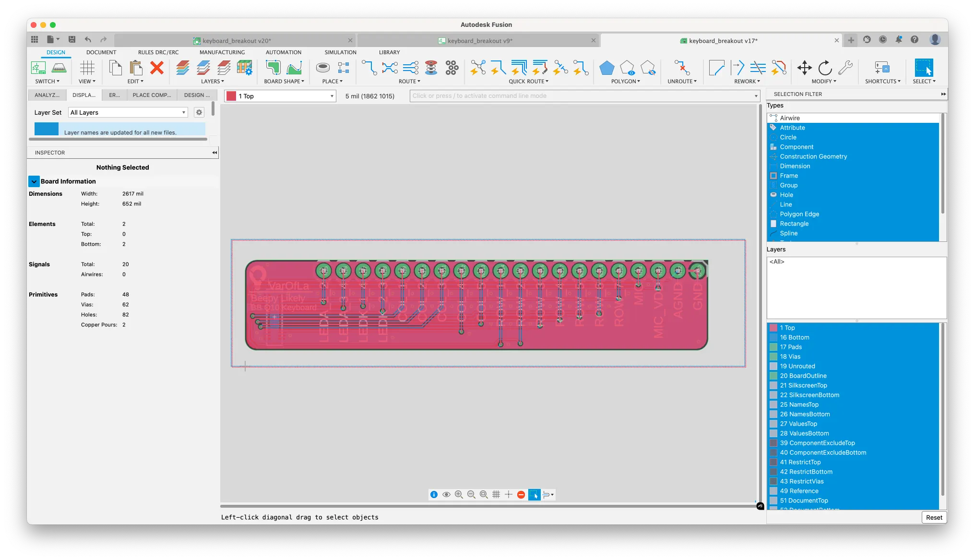Select the Route Manual tool icon

[369, 68]
